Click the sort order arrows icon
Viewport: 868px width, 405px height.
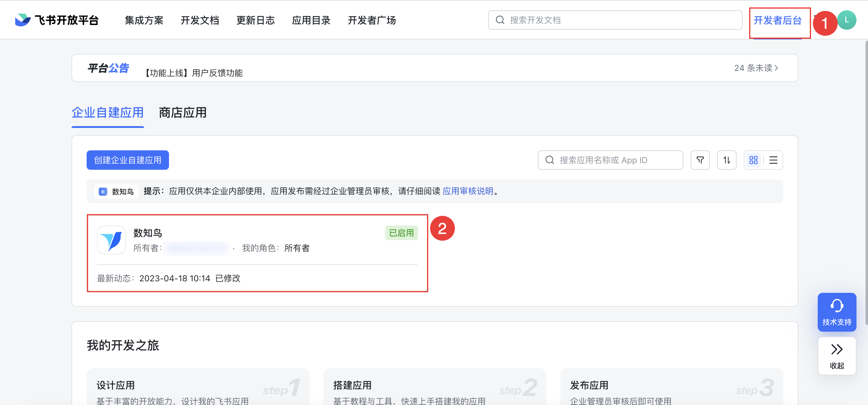click(x=727, y=160)
